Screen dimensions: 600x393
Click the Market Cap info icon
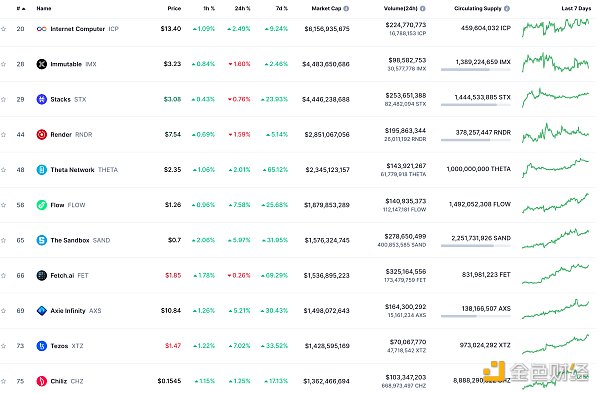click(x=346, y=8)
